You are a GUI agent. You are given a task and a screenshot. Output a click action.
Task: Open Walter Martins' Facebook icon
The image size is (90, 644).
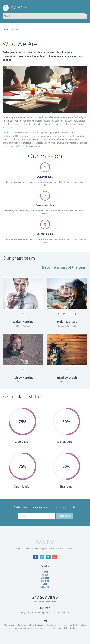[23, 314]
